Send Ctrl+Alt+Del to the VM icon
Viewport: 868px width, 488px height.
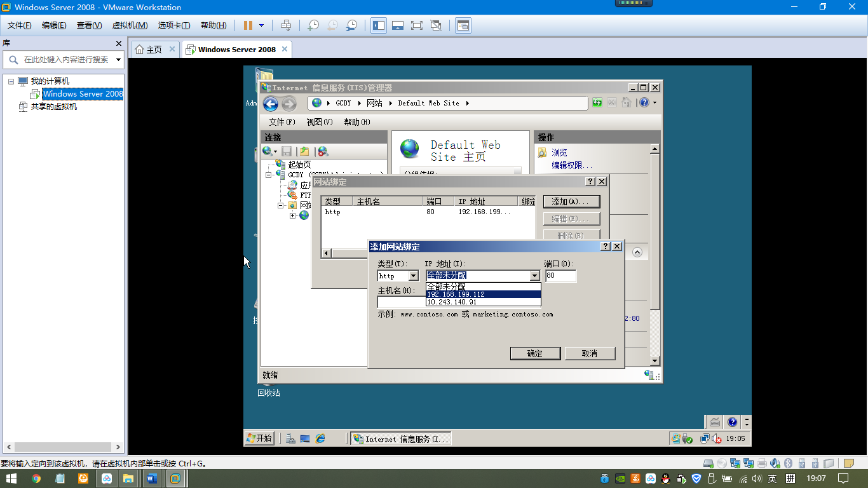286,25
